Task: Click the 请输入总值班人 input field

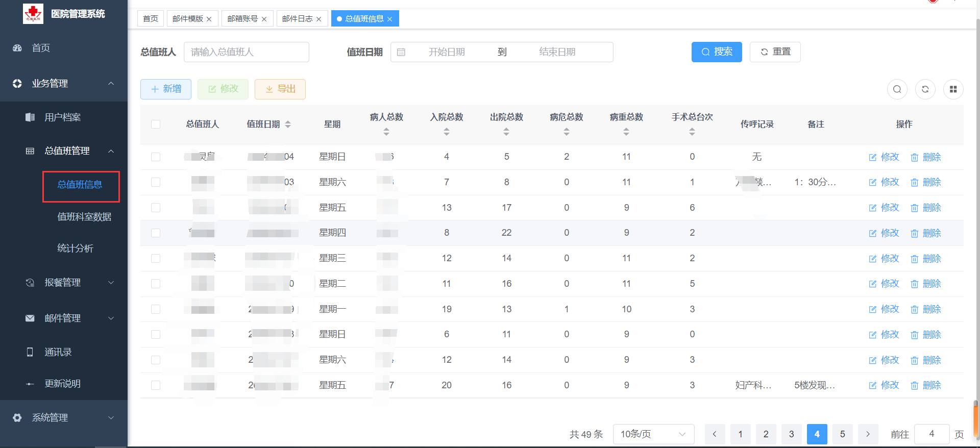Action: pos(246,52)
